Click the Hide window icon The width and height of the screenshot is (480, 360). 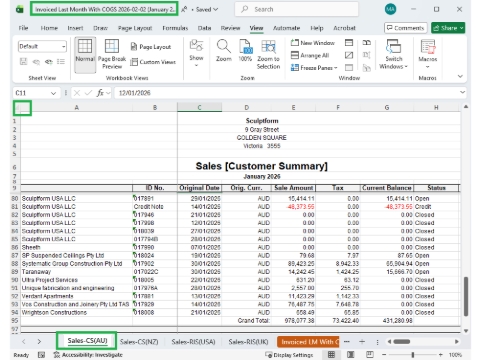click(349, 55)
